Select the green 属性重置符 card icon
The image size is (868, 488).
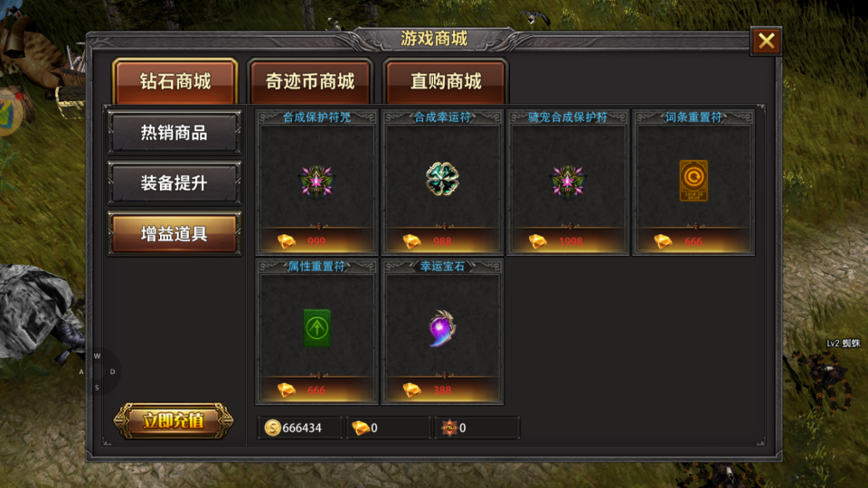click(x=317, y=328)
